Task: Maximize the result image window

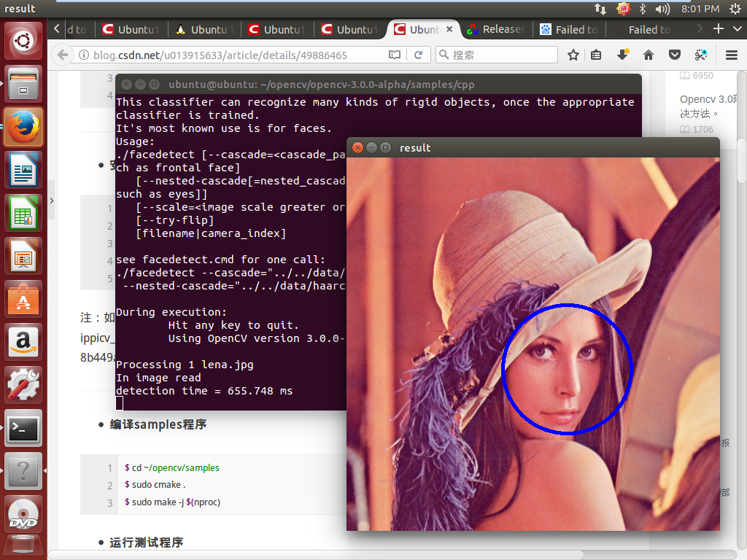Action: 386,147
